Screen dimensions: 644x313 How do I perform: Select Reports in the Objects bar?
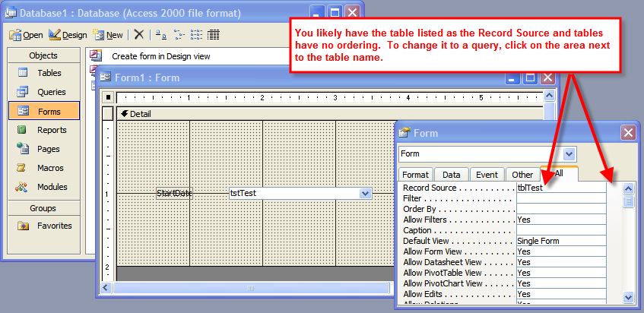click(44, 130)
